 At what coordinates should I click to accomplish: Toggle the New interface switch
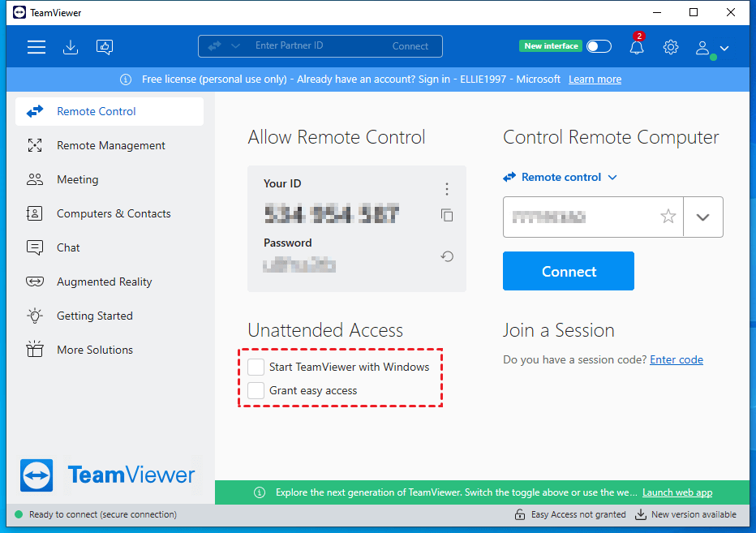pos(599,46)
